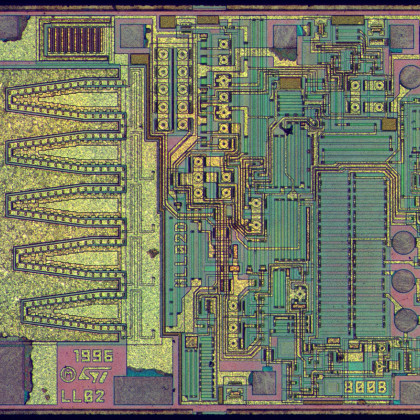420x420 pixels.
Task: Click the circled M mask symbol
Action: click(68, 374)
